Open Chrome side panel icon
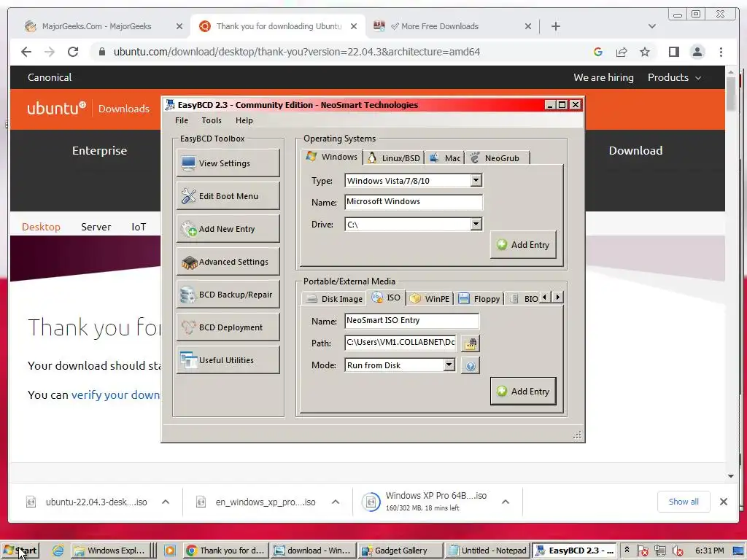747x560 pixels. (x=673, y=52)
